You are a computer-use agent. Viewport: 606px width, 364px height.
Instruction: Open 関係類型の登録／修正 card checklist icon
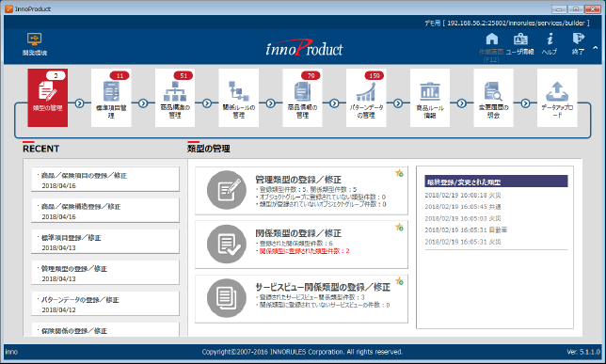tap(227, 245)
